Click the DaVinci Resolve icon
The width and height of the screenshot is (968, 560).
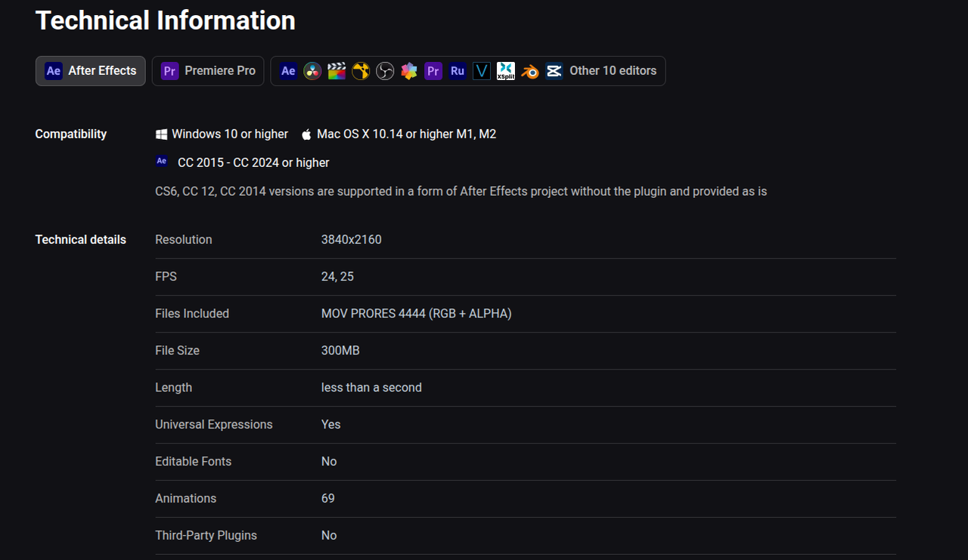312,71
